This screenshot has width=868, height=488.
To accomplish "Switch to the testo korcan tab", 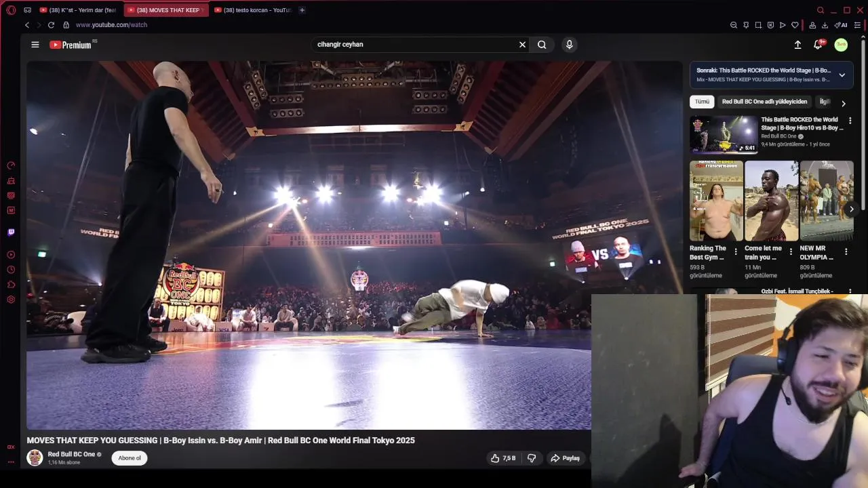I will 252,10.
